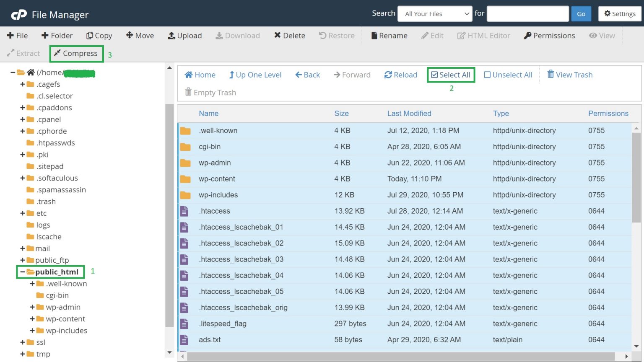
Task: Click the Go search button
Action: [x=581, y=13]
